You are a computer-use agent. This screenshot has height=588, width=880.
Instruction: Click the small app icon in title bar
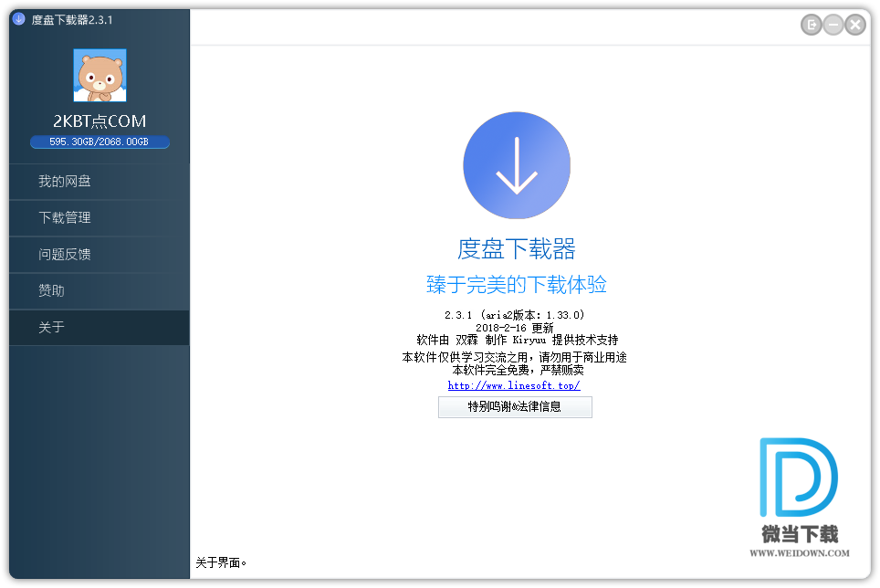[19, 19]
